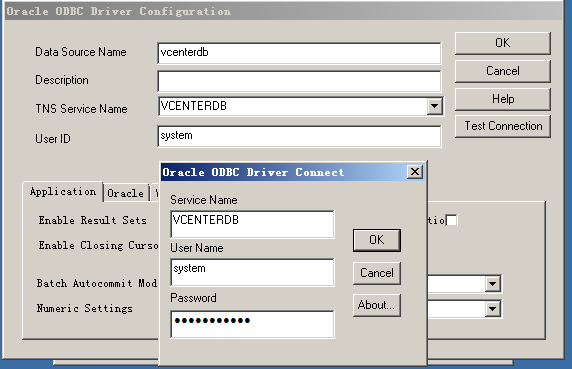Click Cancel in the Driver Configuration window
Viewport: 572px width, 369px height.
(x=503, y=71)
